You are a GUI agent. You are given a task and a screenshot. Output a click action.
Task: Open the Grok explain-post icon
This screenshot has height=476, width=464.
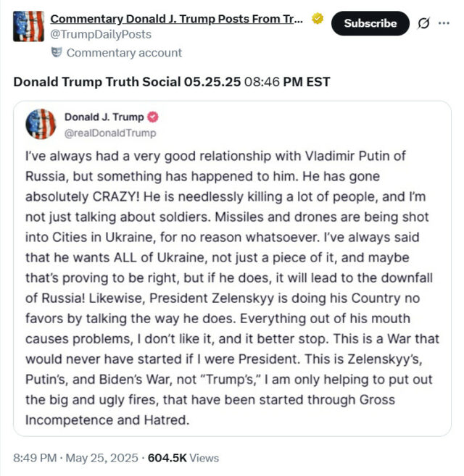pos(423,23)
